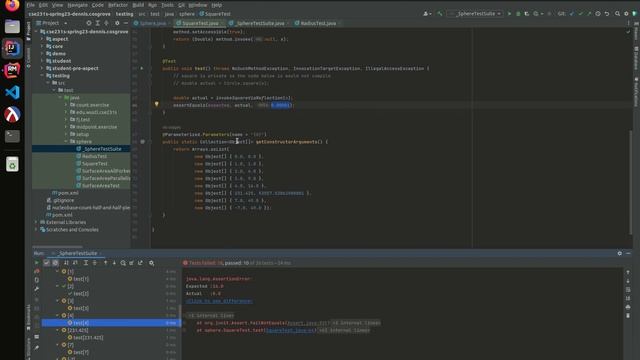The width and height of the screenshot is (640, 360).
Task: Select test[231.425] in the results tree
Action: click(88, 338)
